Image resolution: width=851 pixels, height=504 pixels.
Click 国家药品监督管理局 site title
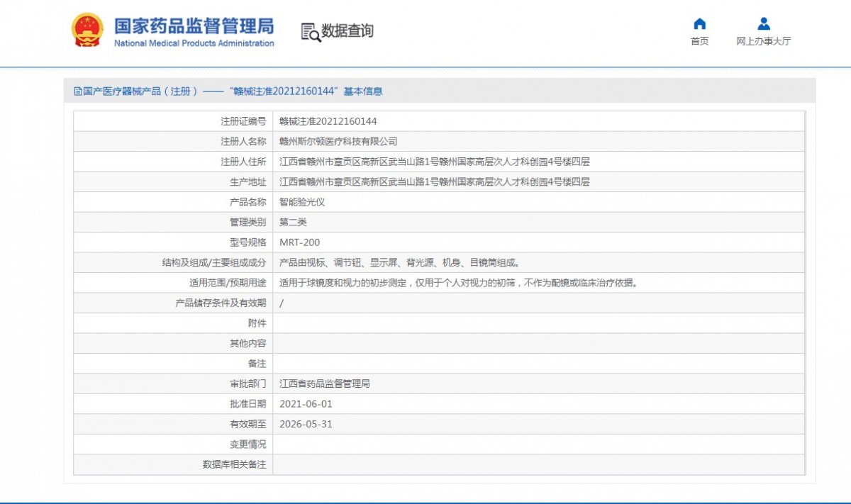tap(194, 26)
